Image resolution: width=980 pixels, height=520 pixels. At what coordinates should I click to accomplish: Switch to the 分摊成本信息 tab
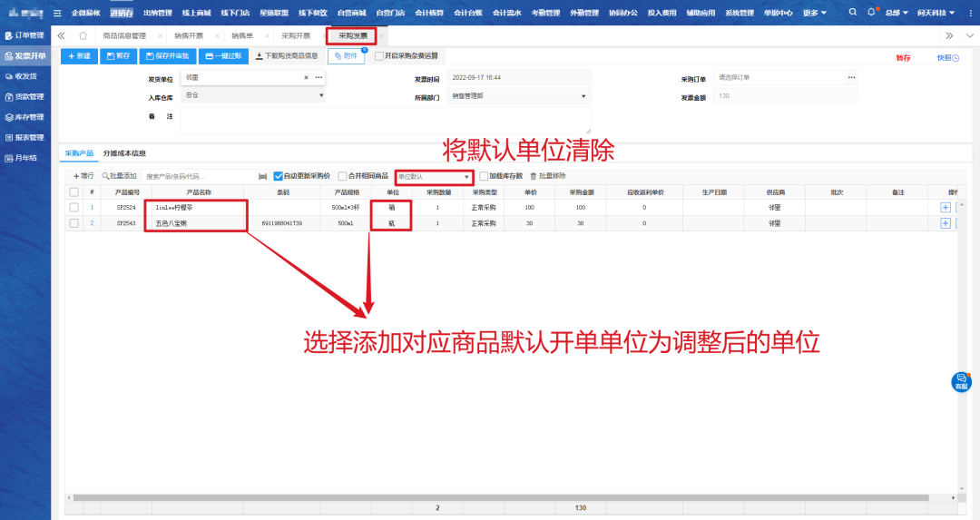(124, 153)
